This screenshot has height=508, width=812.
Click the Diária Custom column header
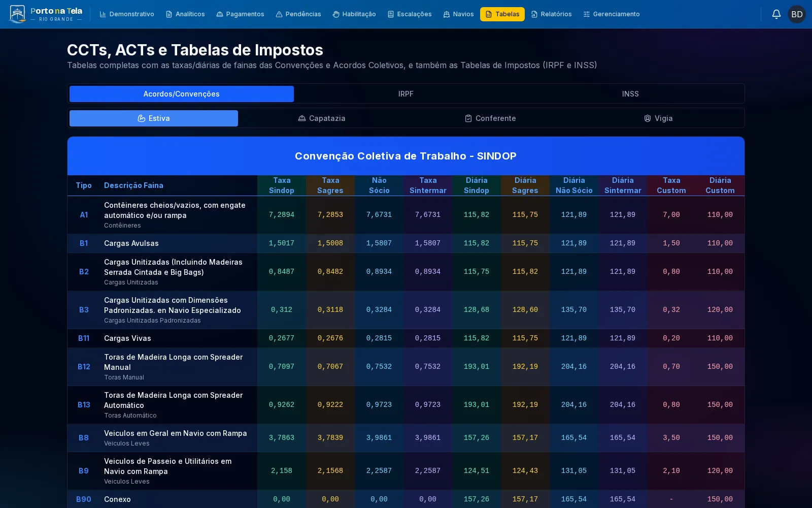point(720,185)
